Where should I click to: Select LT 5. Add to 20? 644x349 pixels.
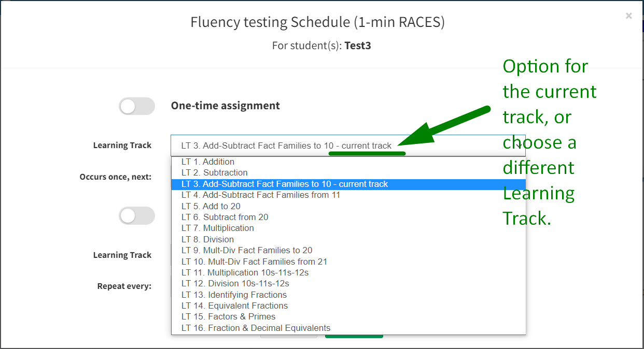point(211,206)
